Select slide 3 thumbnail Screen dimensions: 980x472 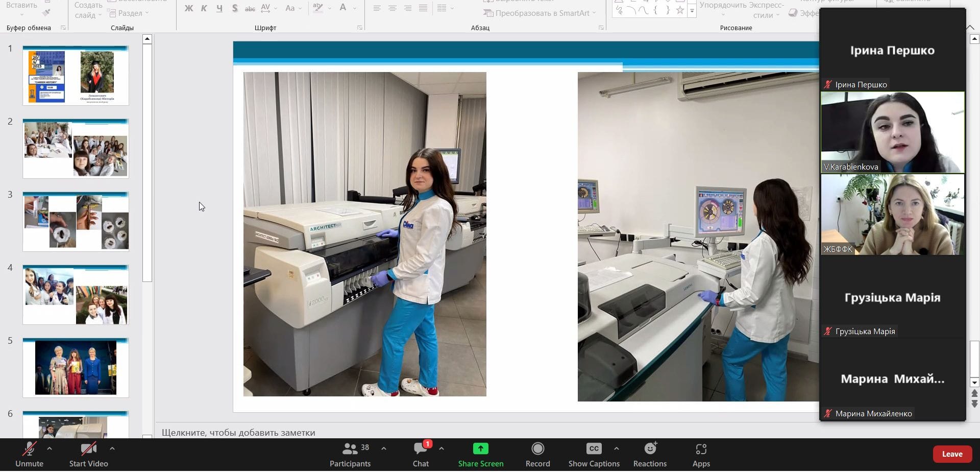coord(76,222)
